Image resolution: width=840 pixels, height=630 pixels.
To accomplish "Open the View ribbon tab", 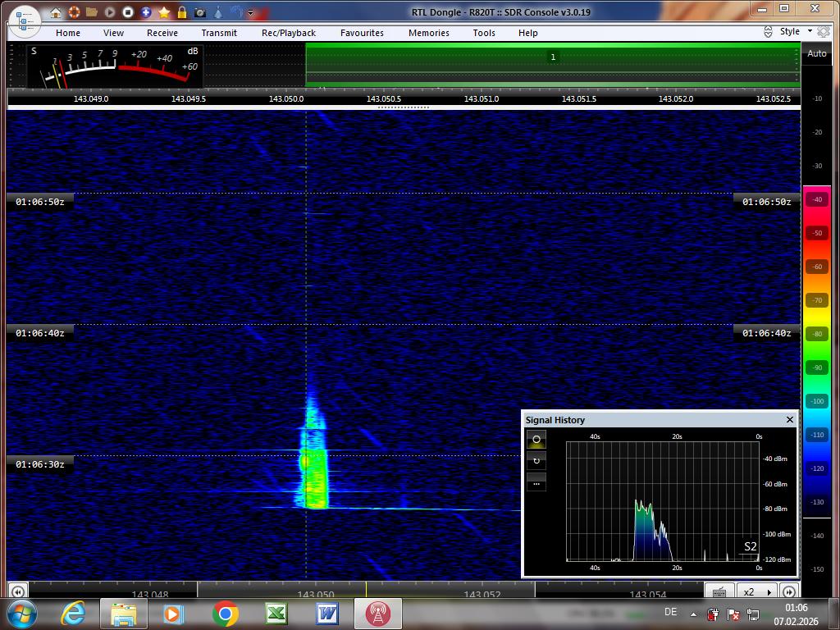I will coord(113,33).
